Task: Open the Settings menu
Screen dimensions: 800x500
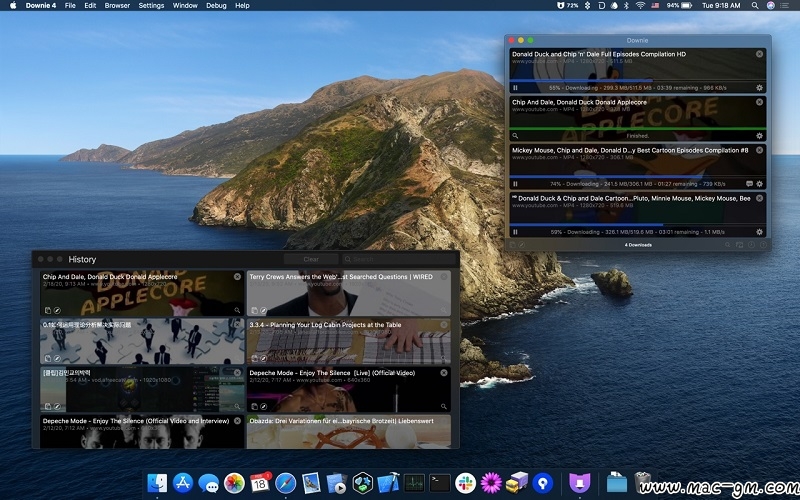Action: (152, 6)
